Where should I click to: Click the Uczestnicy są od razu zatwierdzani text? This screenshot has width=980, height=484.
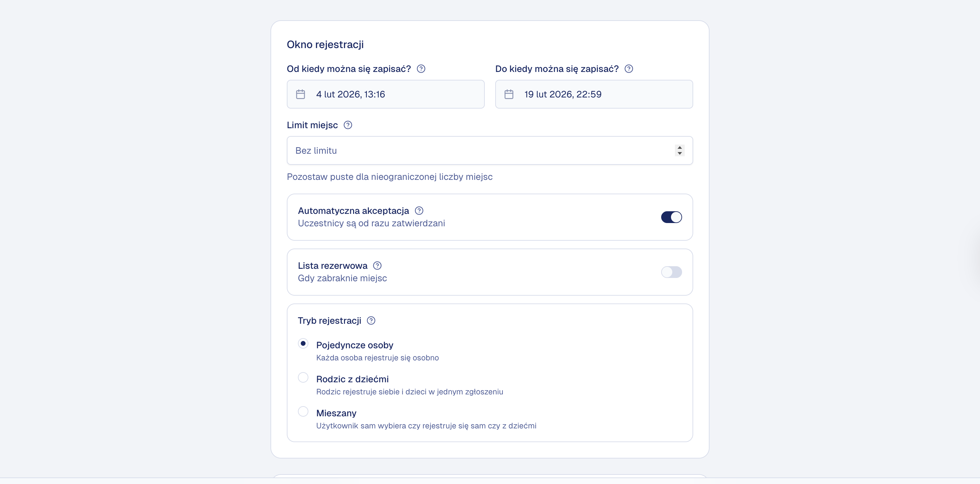pos(371,224)
